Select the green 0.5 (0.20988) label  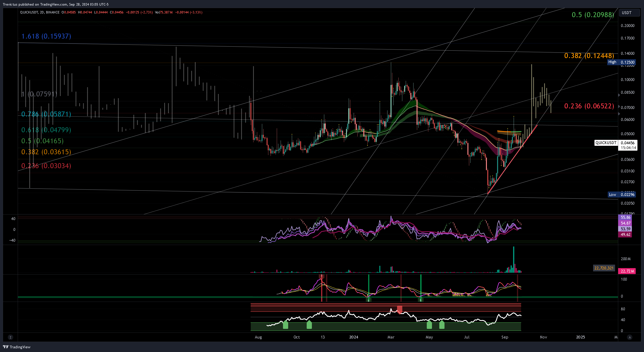[593, 15]
